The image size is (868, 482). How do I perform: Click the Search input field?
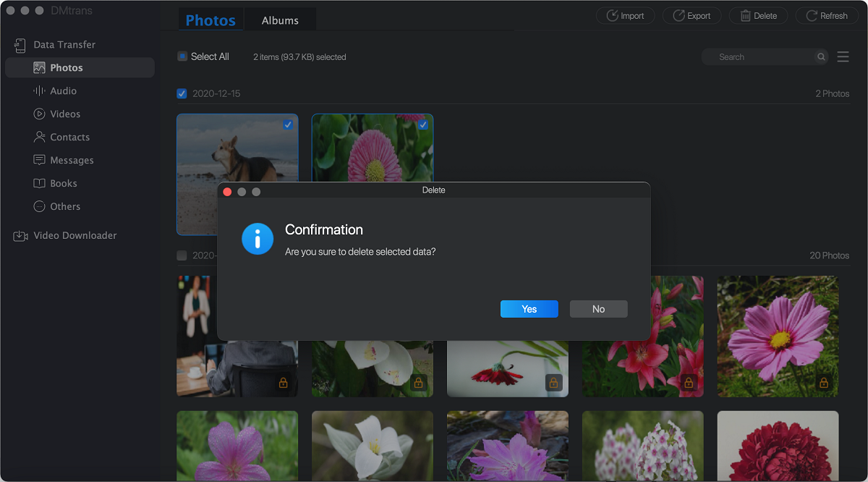[x=759, y=57]
